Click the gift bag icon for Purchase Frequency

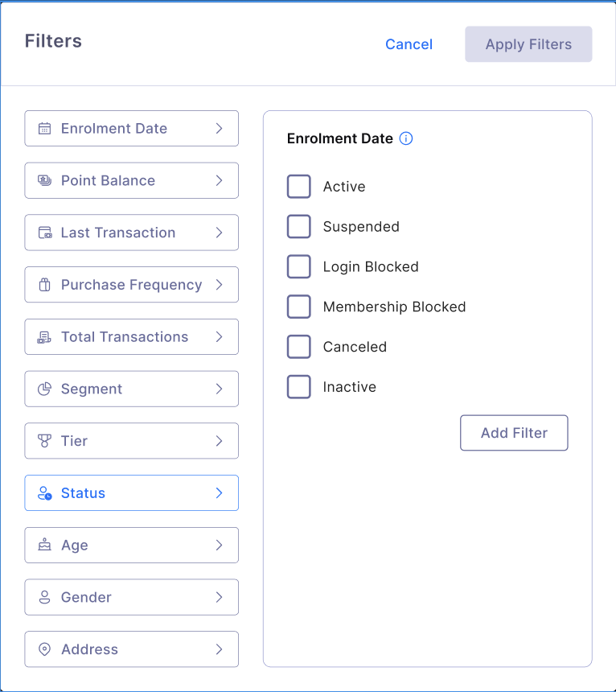(x=45, y=285)
